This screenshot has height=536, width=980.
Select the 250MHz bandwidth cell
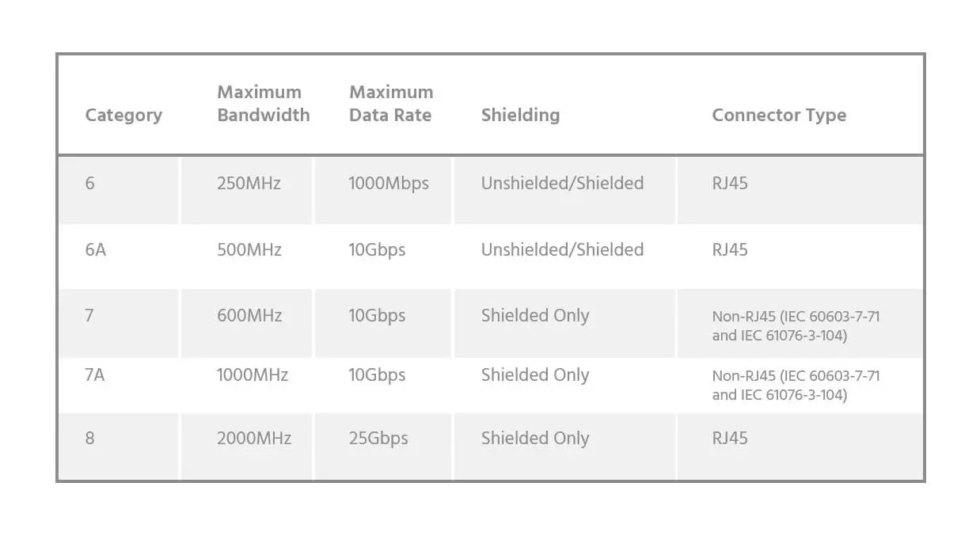[249, 184]
